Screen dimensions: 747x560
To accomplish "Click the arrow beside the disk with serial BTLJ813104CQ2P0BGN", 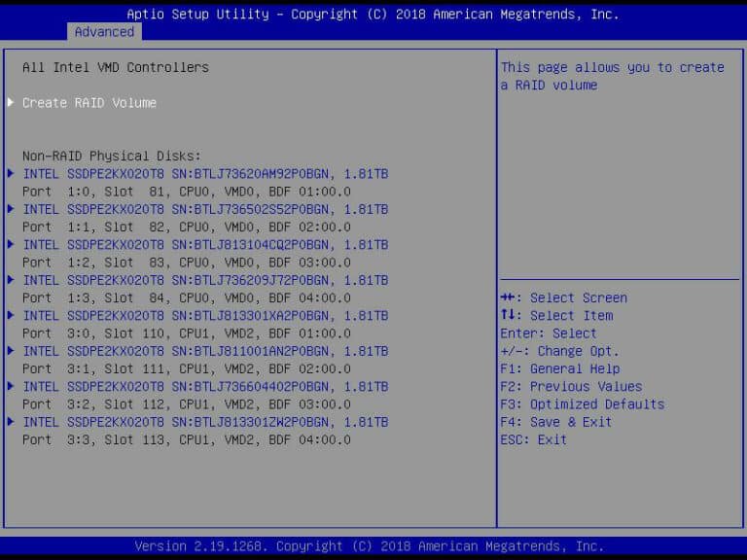I will click(11, 244).
